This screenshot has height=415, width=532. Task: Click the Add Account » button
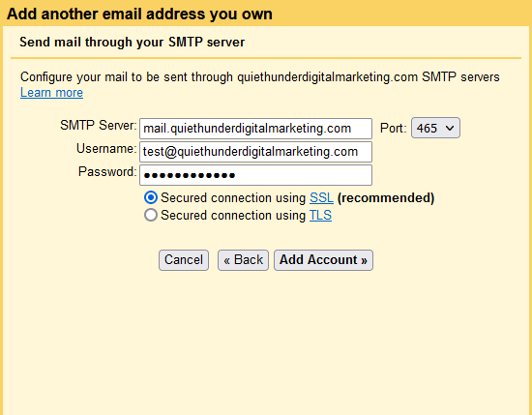[323, 260]
